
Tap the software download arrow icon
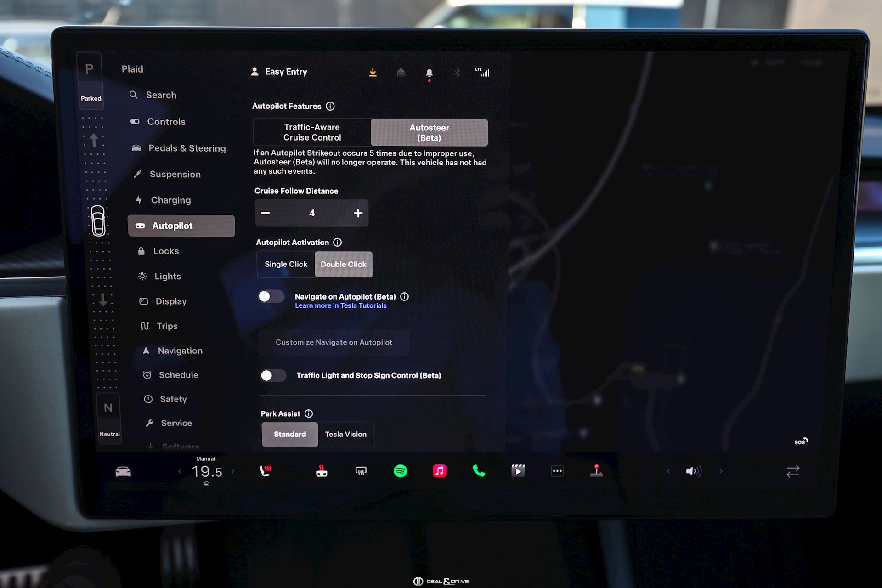point(373,73)
